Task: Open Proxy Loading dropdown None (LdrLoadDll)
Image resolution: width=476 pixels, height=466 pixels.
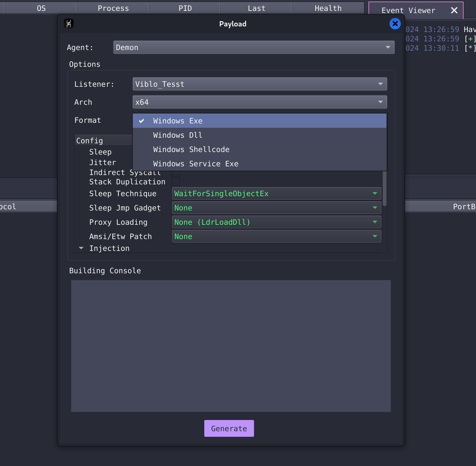Action: (276, 222)
